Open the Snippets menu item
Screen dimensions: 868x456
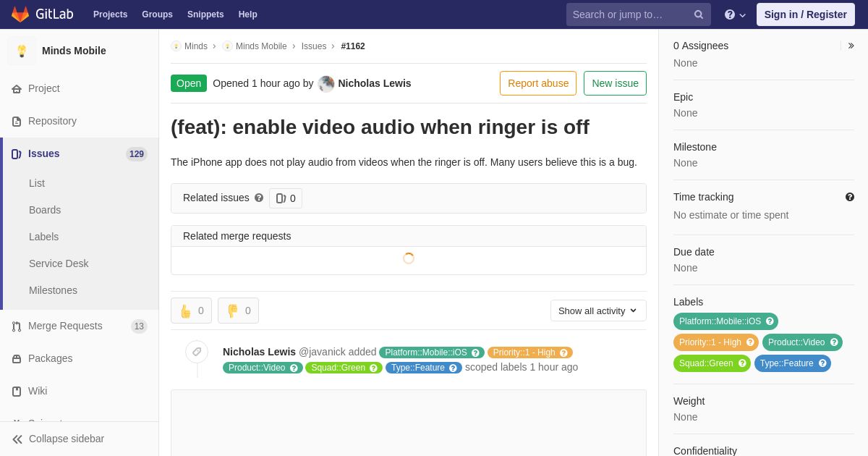205,14
